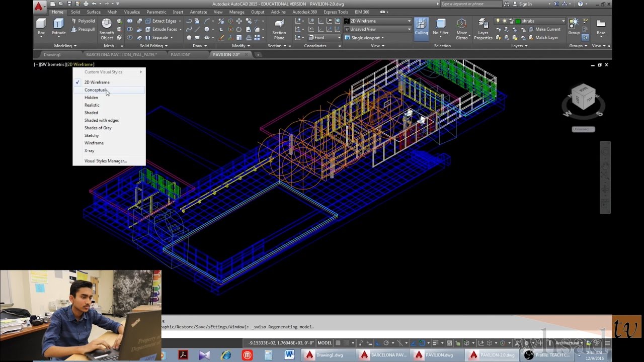644x362 pixels.
Task: Click the solid Intersect icon
Action: point(130,37)
